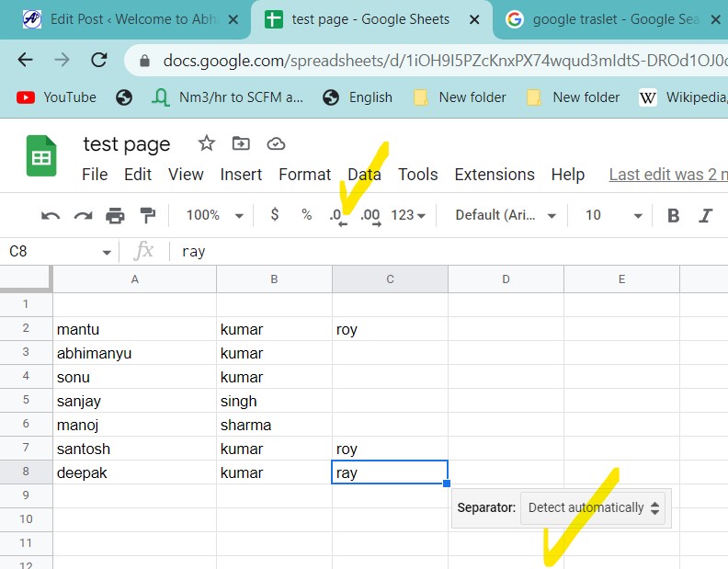Format as currency with the dollar icon
Viewport: 728px width, 569px height.
[x=275, y=214]
